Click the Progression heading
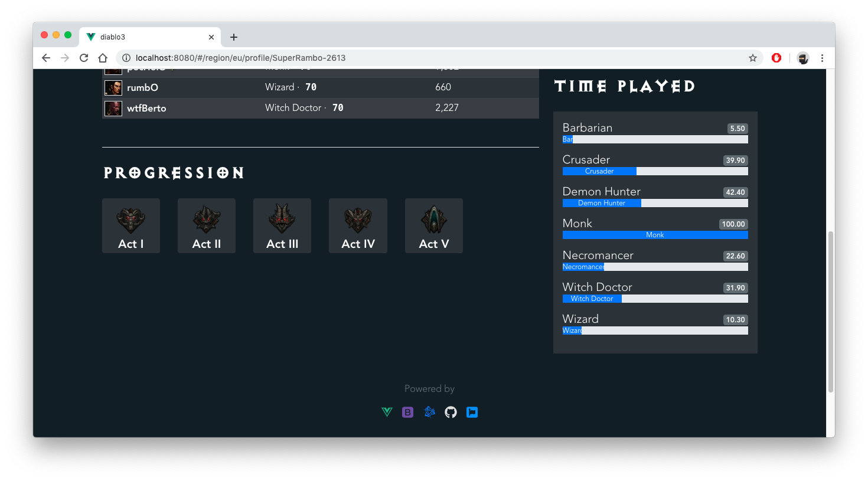The height and width of the screenshot is (481, 868). [x=174, y=173]
